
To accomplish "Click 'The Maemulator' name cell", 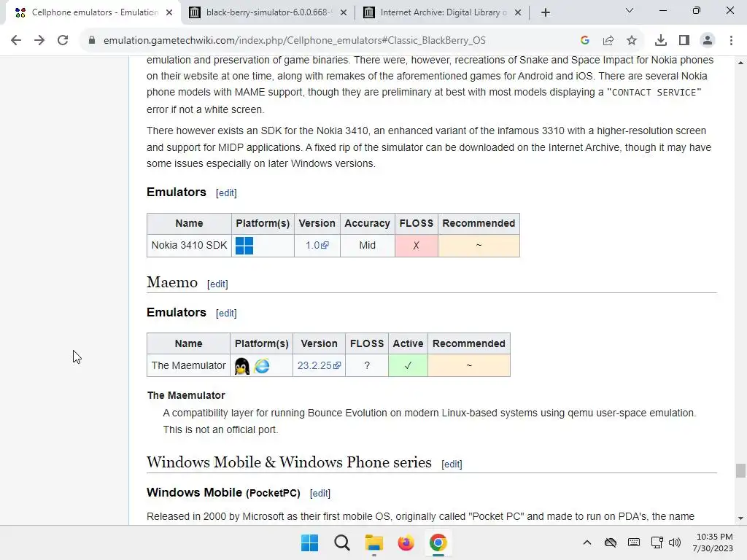I will click(188, 365).
